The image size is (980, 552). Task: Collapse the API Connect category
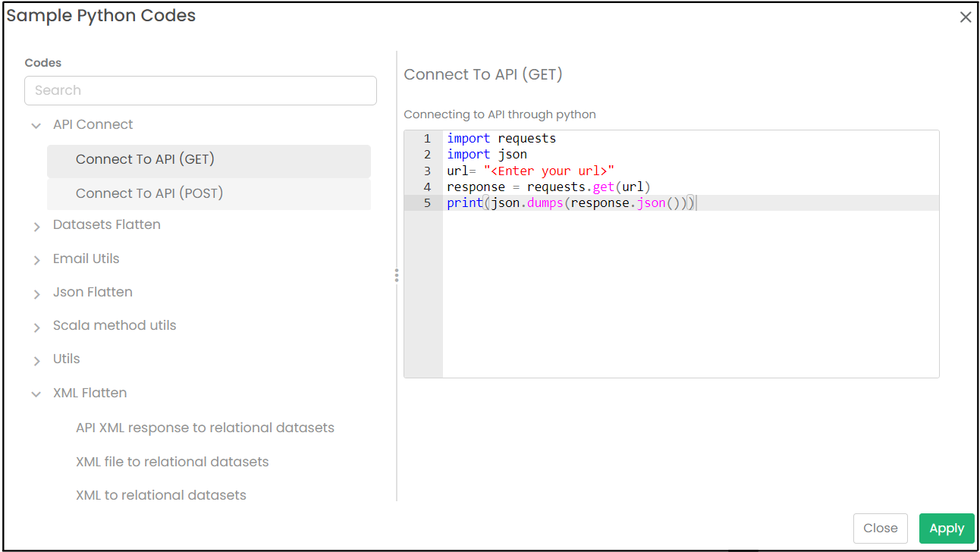(36, 126)
